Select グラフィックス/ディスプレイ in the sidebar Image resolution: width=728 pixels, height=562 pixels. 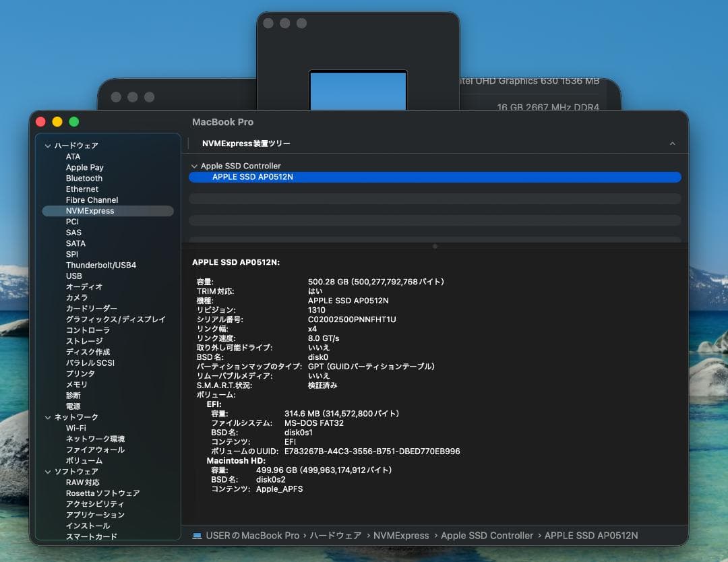pos(116,319)
